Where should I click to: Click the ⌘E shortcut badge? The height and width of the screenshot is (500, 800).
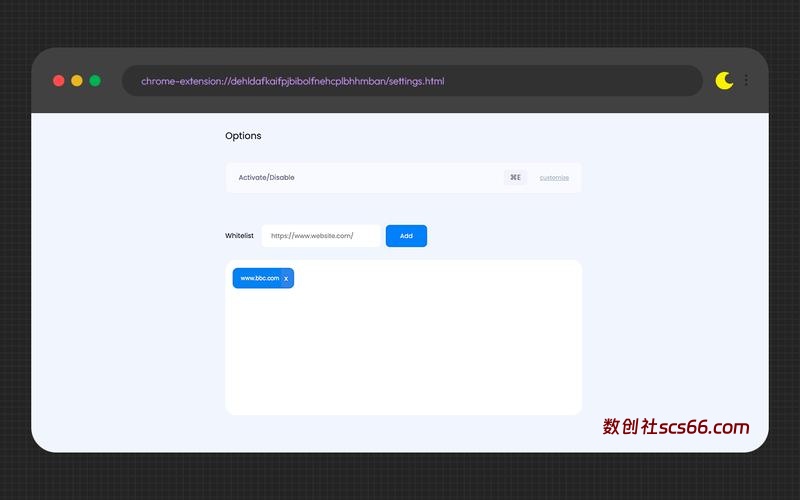point(515,178)
